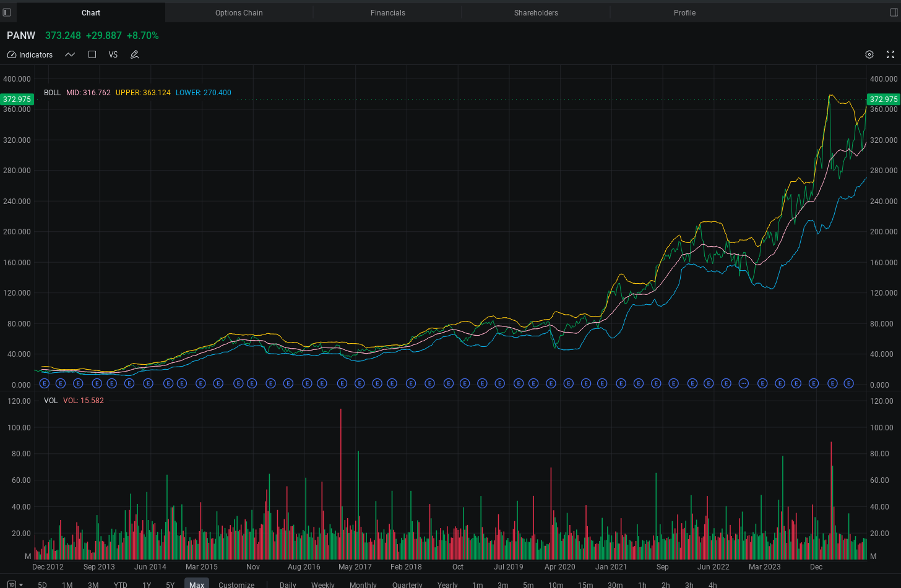Viewport: 901px width, 588px height.
Task: Select the 1M (one month) range
Action: tap(67, 584)
